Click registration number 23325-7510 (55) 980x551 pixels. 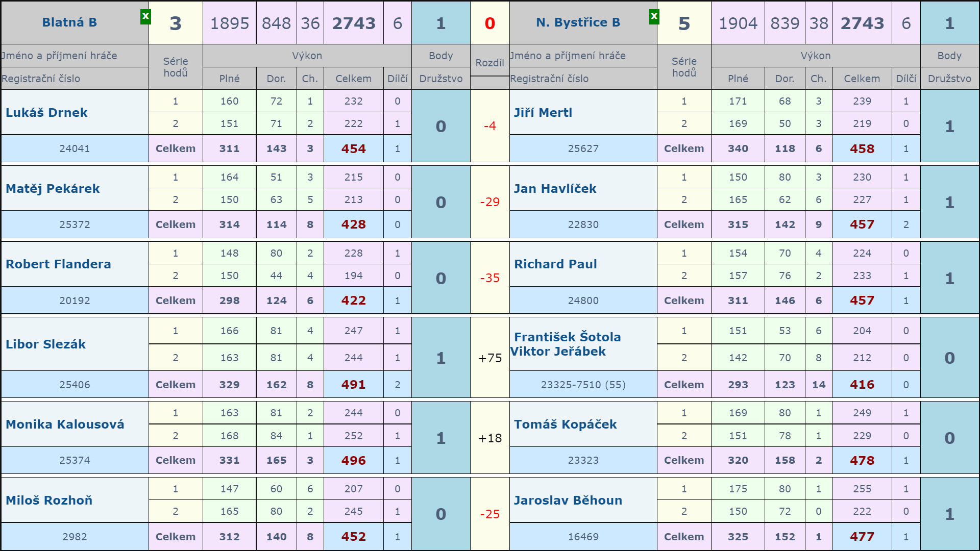tap(583, 385)
